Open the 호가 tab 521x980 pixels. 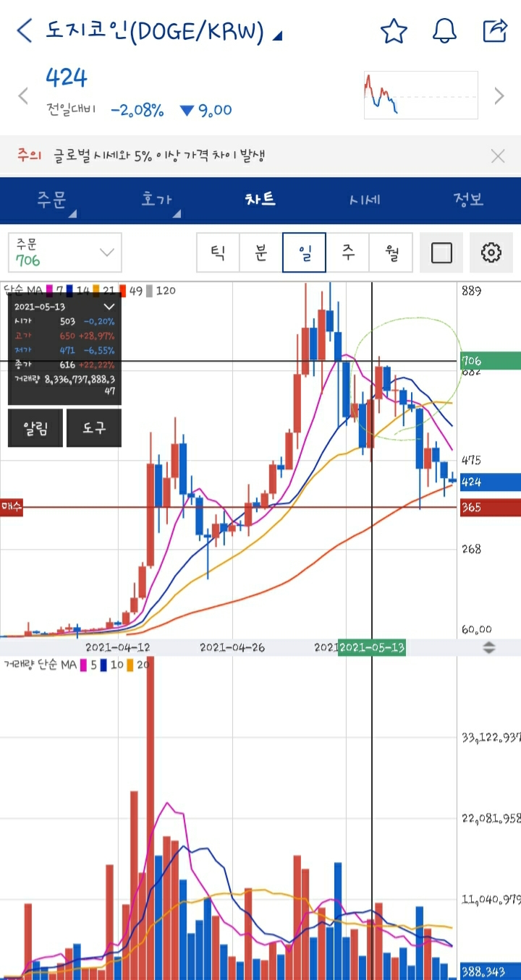[158, 200]
